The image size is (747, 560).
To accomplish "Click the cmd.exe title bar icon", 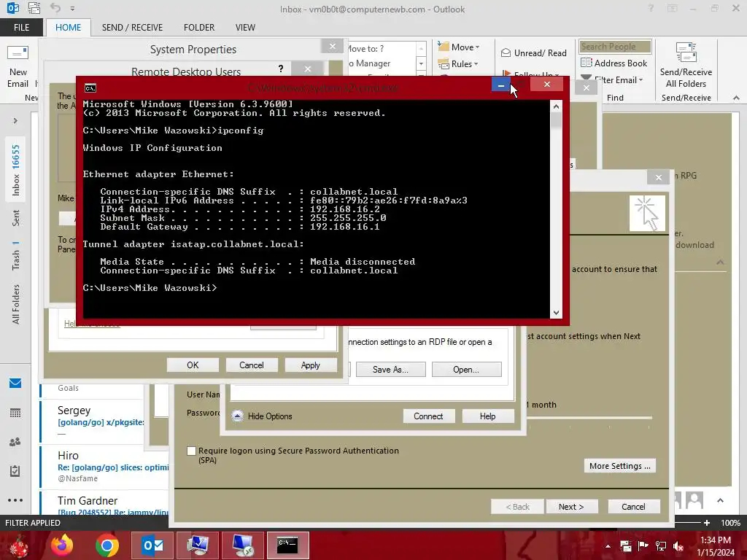I will pos(90,88).
